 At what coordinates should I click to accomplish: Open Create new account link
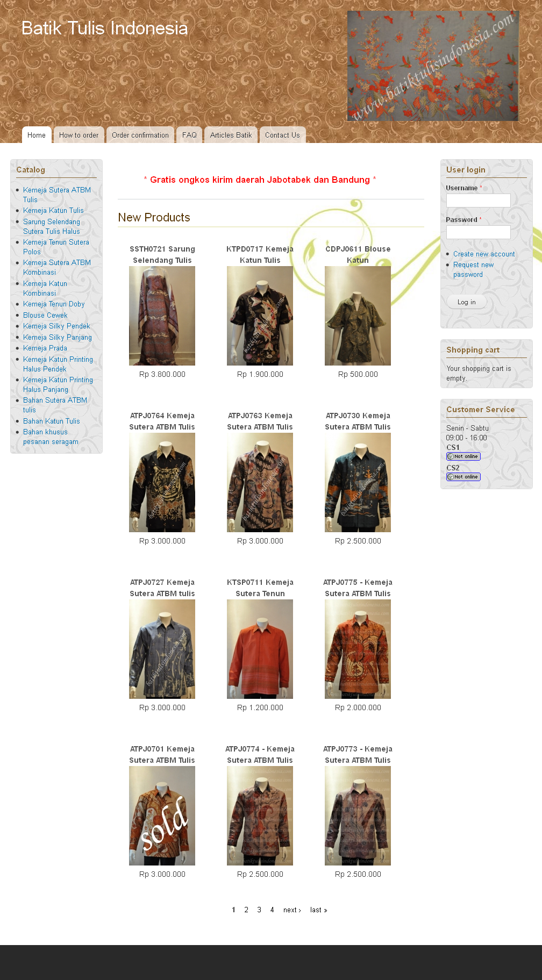click(484, 254)
